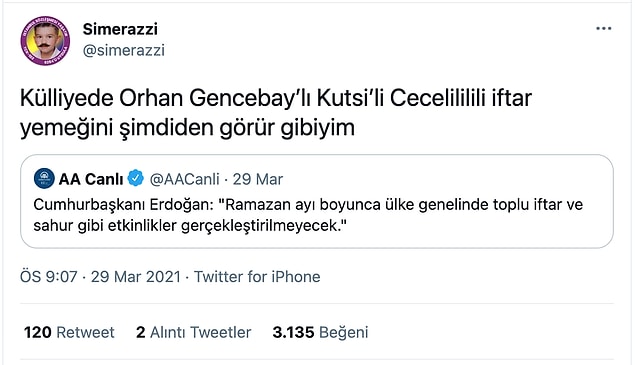Image resolution: width=635 pixels, height=365 pixels.
Task: Open the AA Canlı account name
Action: point(91,179)
